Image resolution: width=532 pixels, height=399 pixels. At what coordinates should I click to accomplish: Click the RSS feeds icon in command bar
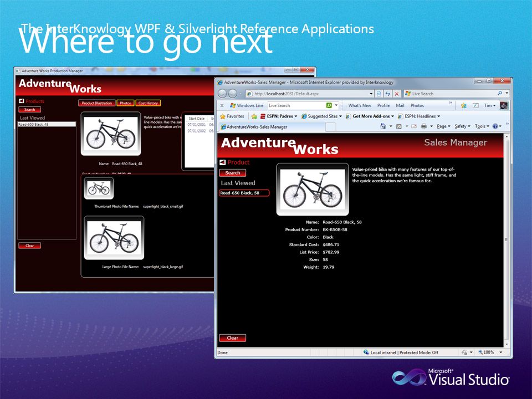pyautogui.click(x=399, y=126)
